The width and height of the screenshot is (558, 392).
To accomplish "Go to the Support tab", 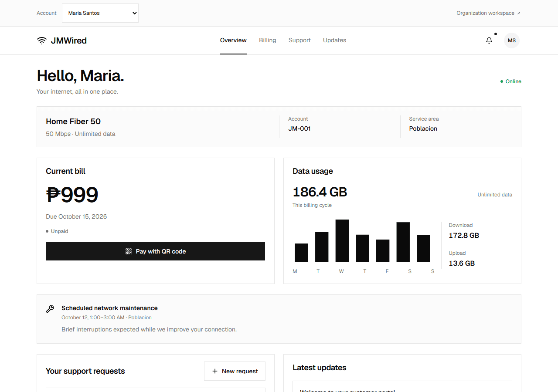I will 299,40.
